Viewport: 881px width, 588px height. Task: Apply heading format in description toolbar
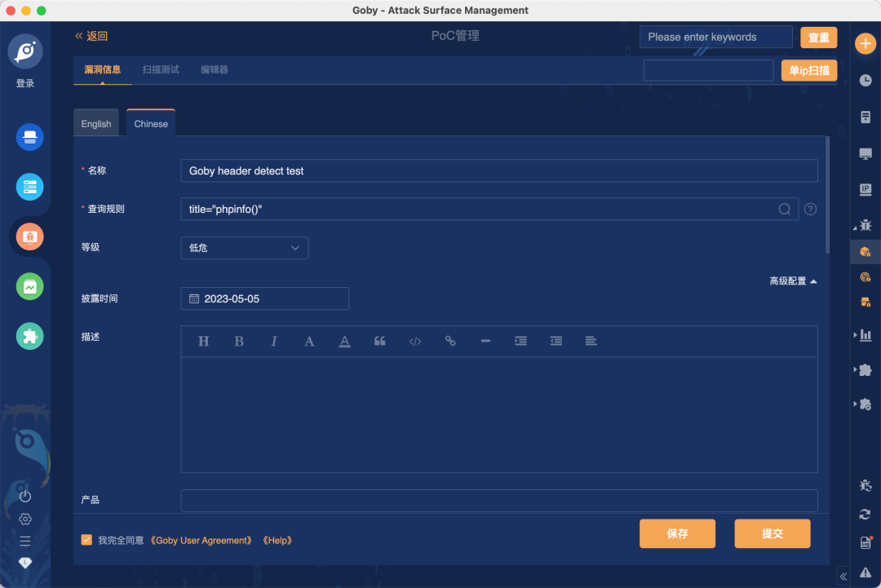click(x=203, y=342)
